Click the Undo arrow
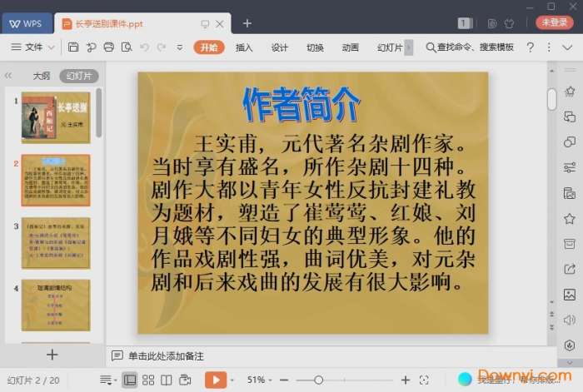The width and height of the screenshot is (583, 392). tap(144, 47)
